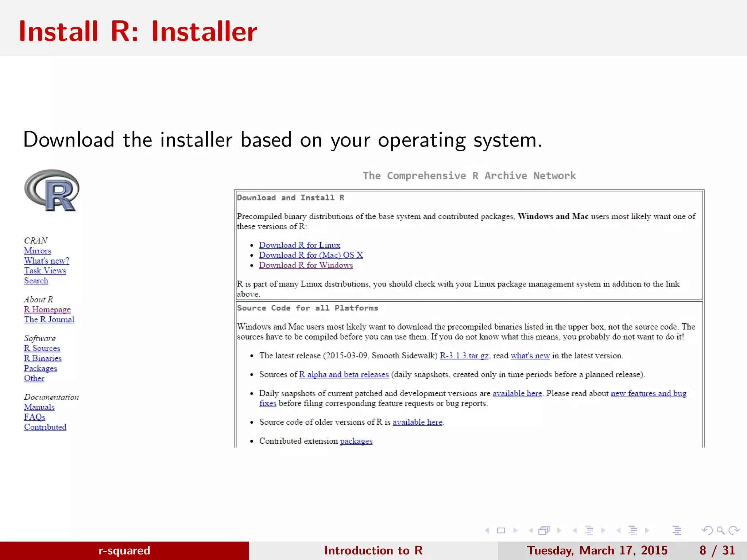Click previous section arrow in navigation bar

tap(619, 530)
